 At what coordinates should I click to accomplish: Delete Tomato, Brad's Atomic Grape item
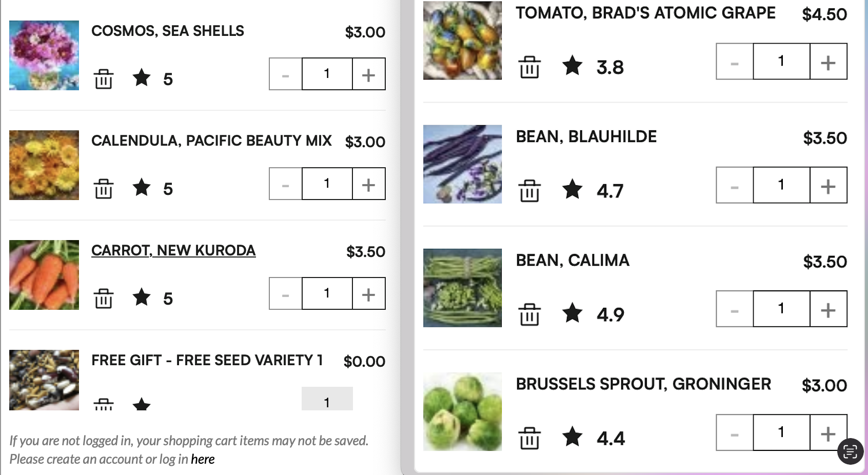[529, 67]
